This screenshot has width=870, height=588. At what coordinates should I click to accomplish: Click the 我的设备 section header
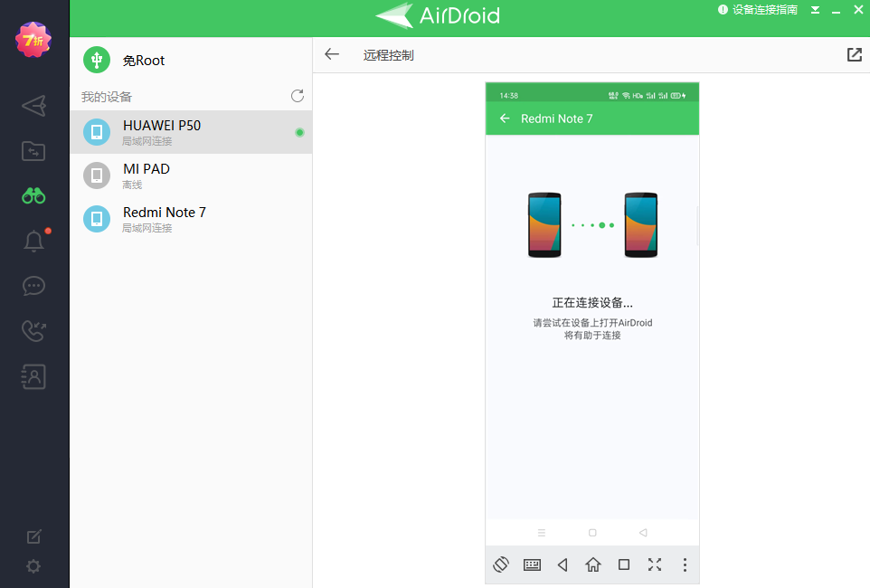pos(107,97)
